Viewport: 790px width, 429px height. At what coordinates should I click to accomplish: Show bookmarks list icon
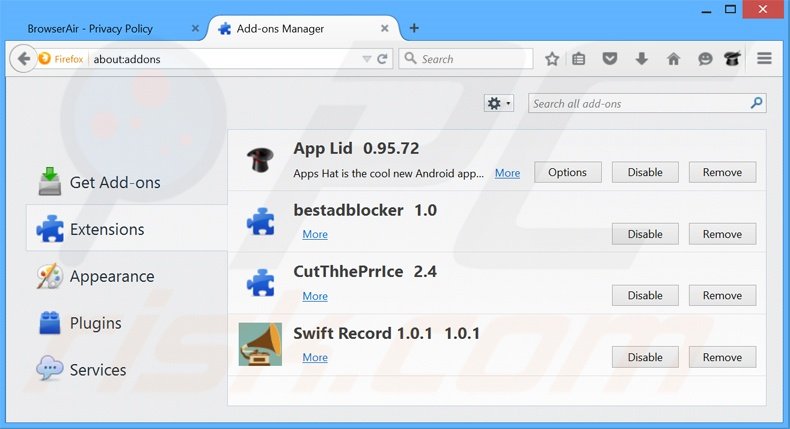click(x=578, y=59)
